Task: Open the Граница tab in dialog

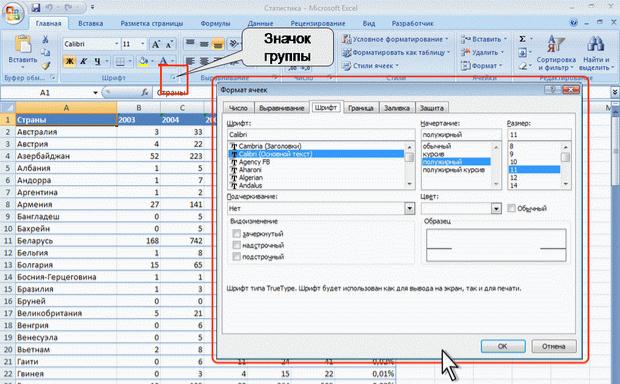Action: (361, 108)
